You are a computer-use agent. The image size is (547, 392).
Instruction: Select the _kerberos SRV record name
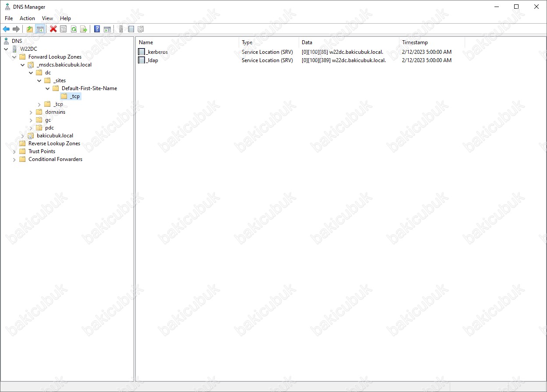click(157, 52)
